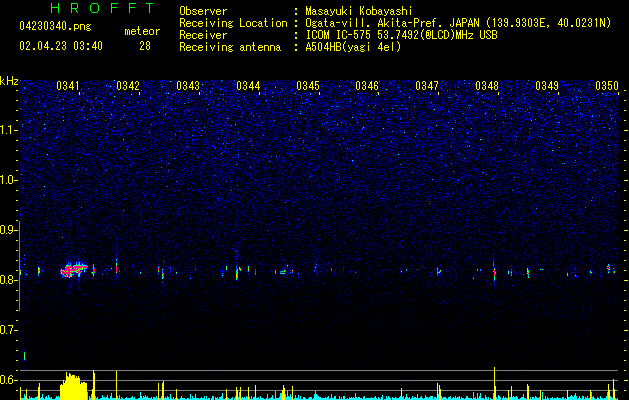Select file name 04230340.png
Viewport: 629px width, 400px height.
pyautogui.click(x=55, y=26)
